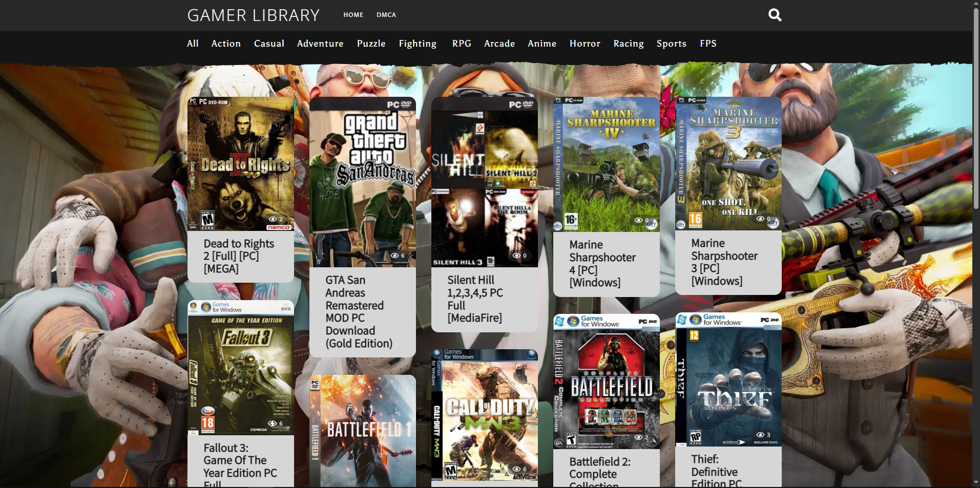Click view-count eye icon on Battlefield 2 cover
Screen dimensions: 980x488
point(638,438)
